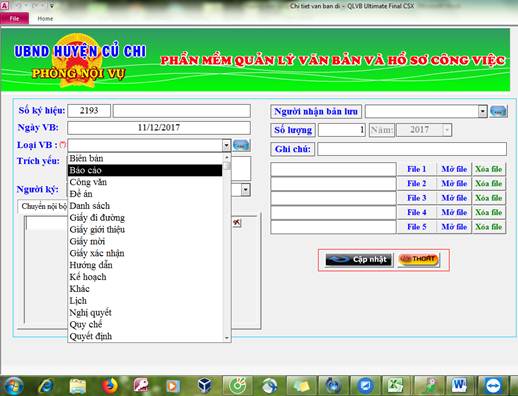Open the Windows Start button
The image size is (518, 396).
(x=13, y=386)
